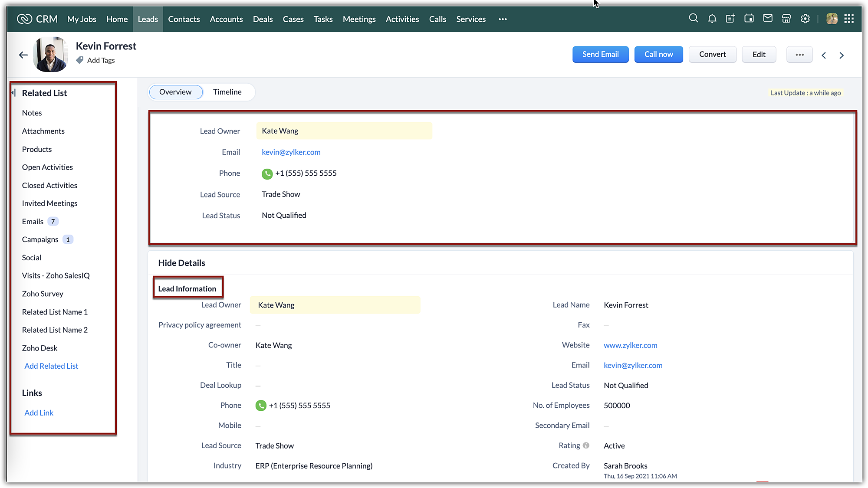
Task: Open the mail envelope icon
Action: (x=768, y=18)
